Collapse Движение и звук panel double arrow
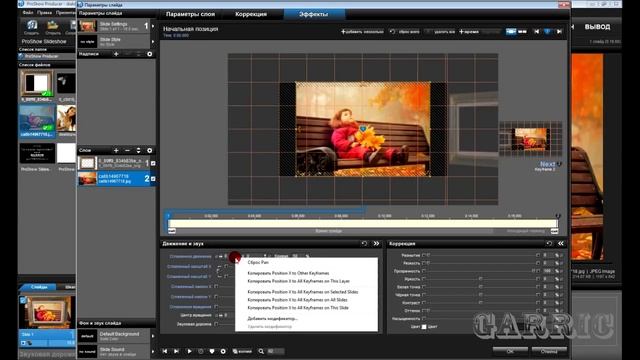Image resolution: width=640 pixels, height=360 pixels. click(376, 244)
